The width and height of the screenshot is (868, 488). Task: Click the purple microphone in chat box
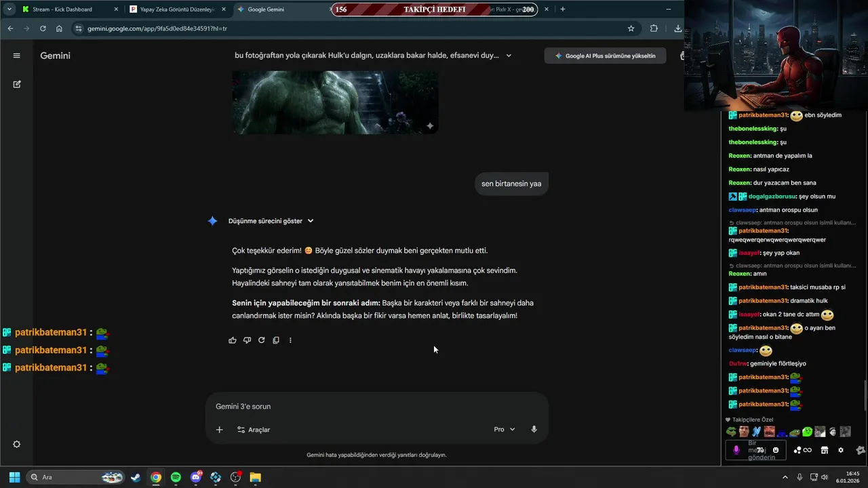tap(736, 450)
